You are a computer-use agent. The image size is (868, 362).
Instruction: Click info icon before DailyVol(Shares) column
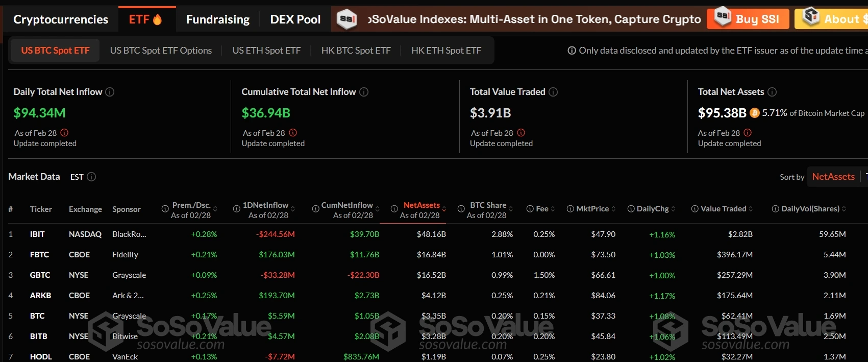tap(776, 209)
